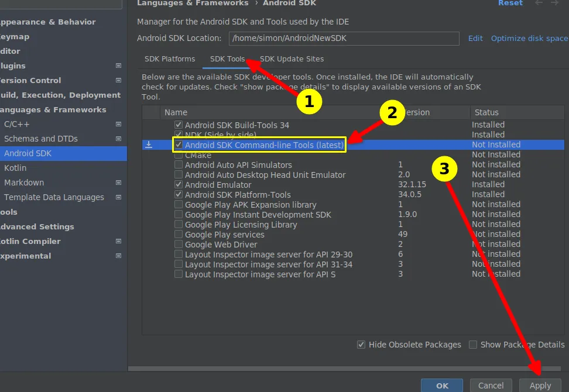This screenshot has height=392, width=569.
Task: Check Google Play APK Expansion library
Action: click(178, 205)
